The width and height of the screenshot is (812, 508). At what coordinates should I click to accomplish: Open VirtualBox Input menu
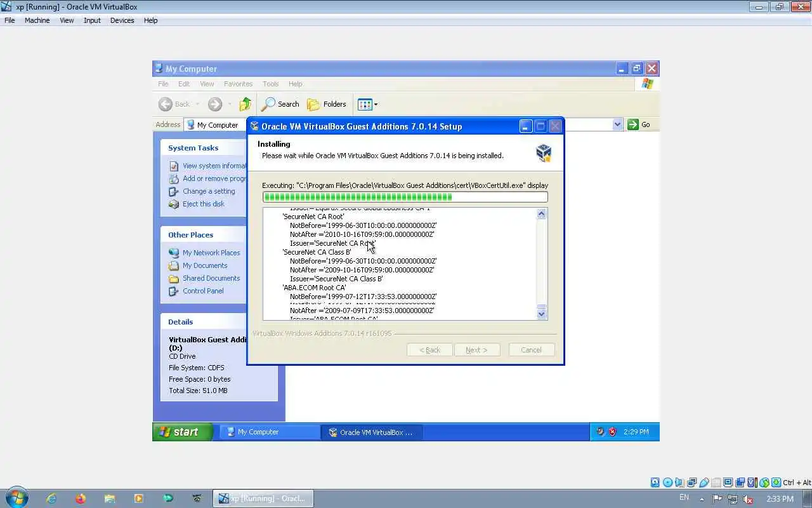click(x=92, y=20)
